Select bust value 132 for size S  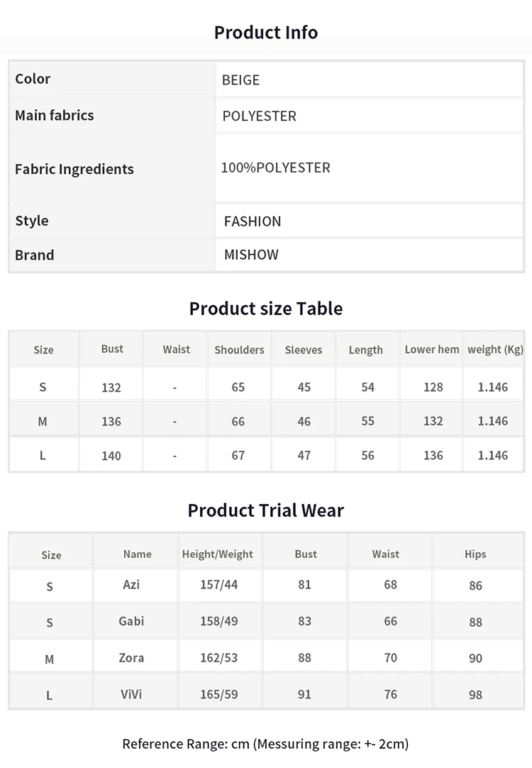pyautogui.click(x=111, y=388)
